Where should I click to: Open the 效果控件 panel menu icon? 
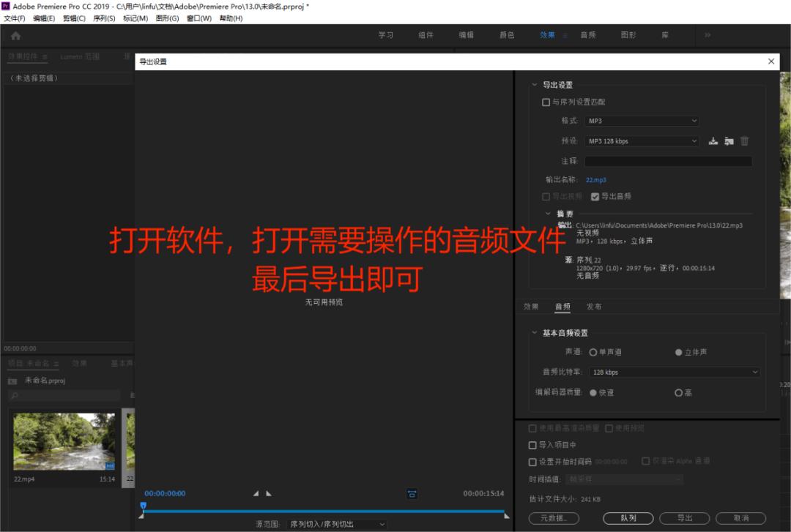[45, 56]
